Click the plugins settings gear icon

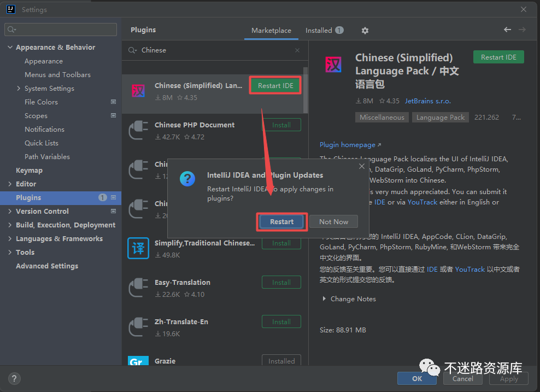[365, 31]
